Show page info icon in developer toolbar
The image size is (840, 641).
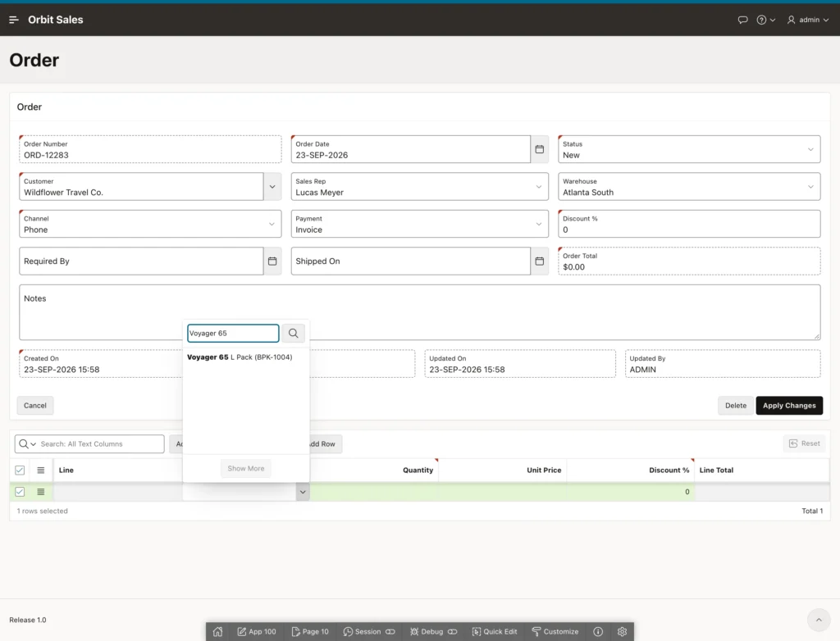point(598,631)
